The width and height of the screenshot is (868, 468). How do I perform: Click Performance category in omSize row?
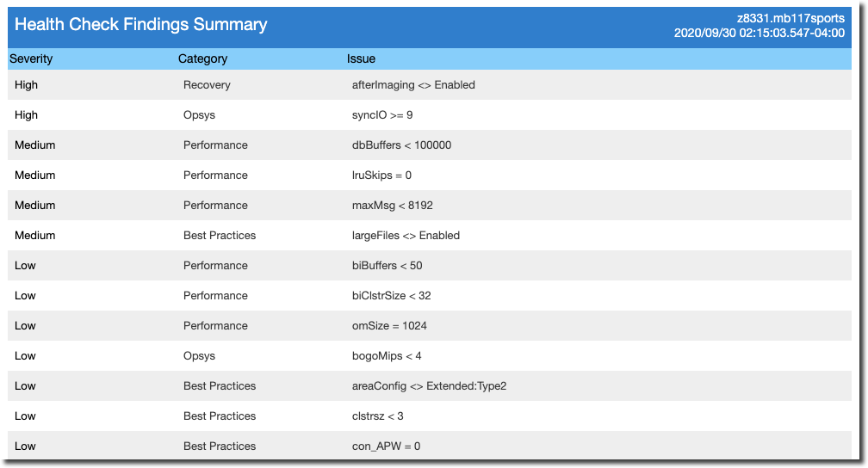[x=215, y=326]
